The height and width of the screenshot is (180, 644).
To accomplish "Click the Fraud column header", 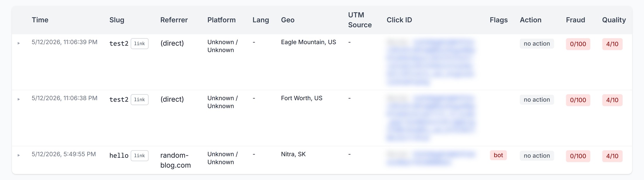I will coord(576,20).
